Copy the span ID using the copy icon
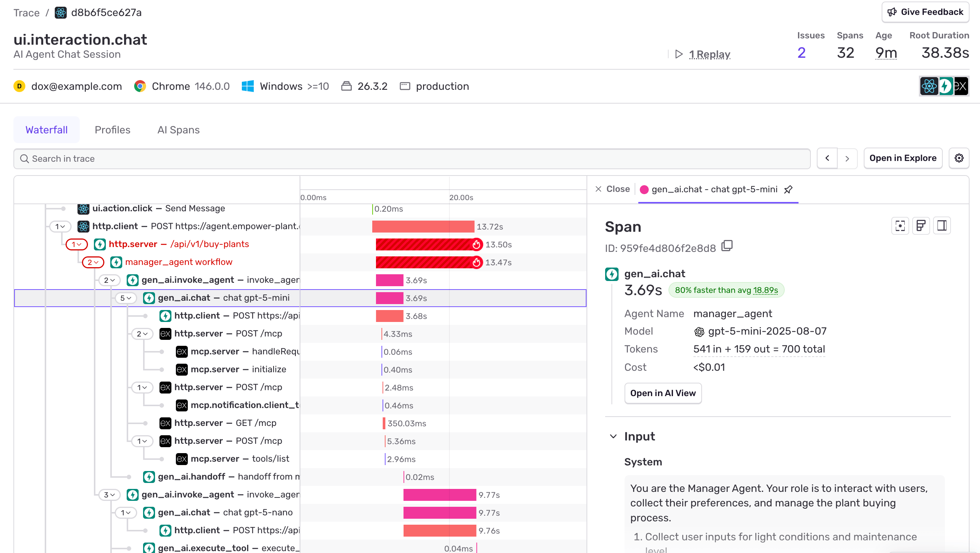This screenshot has width=980, height=553. pyautogui.click(x=727, y=246)
